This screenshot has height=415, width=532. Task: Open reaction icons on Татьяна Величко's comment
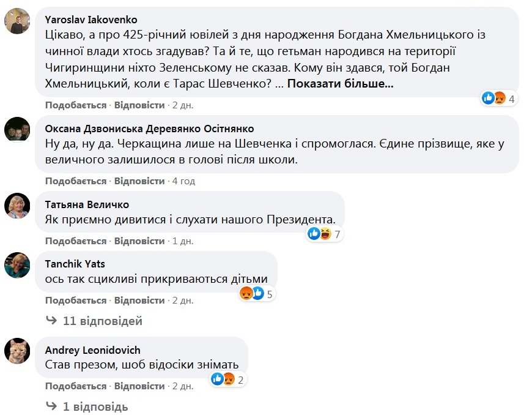tap(325, 233)
